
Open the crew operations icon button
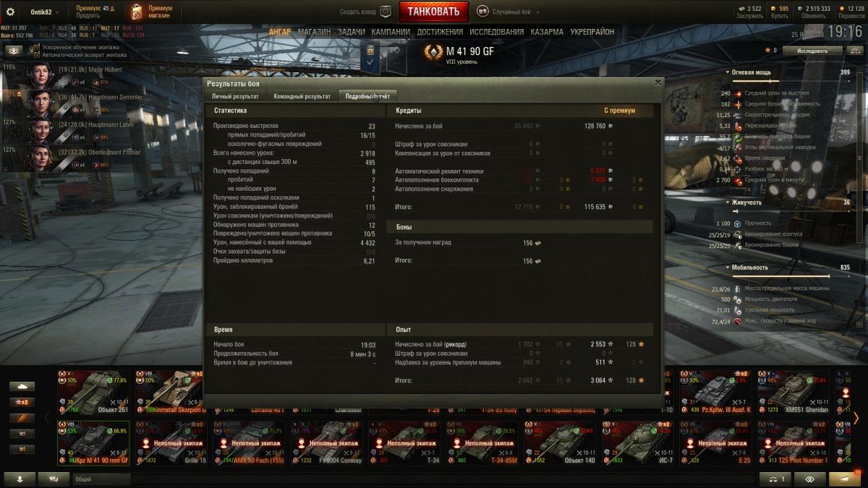click(14, 51)
